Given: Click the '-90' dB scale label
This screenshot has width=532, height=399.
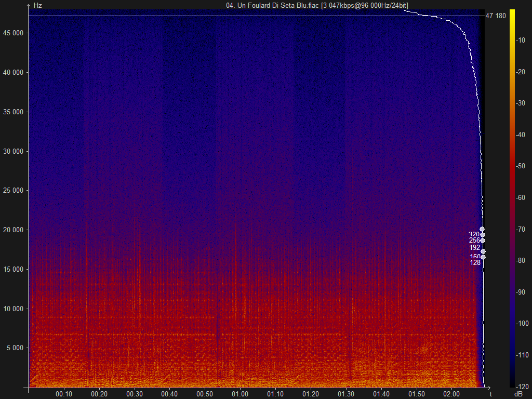Looking at the screenshot, I should [521, 292].
